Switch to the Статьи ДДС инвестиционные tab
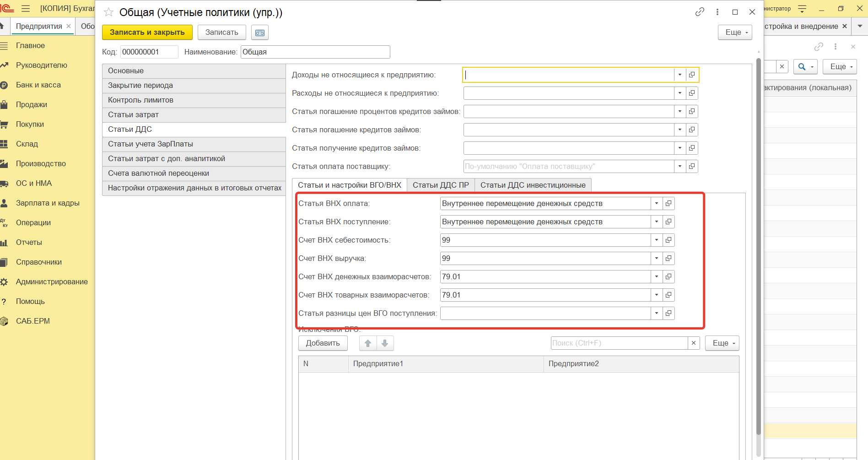Viewport: 868px width, 460px height. click(533, 185)
